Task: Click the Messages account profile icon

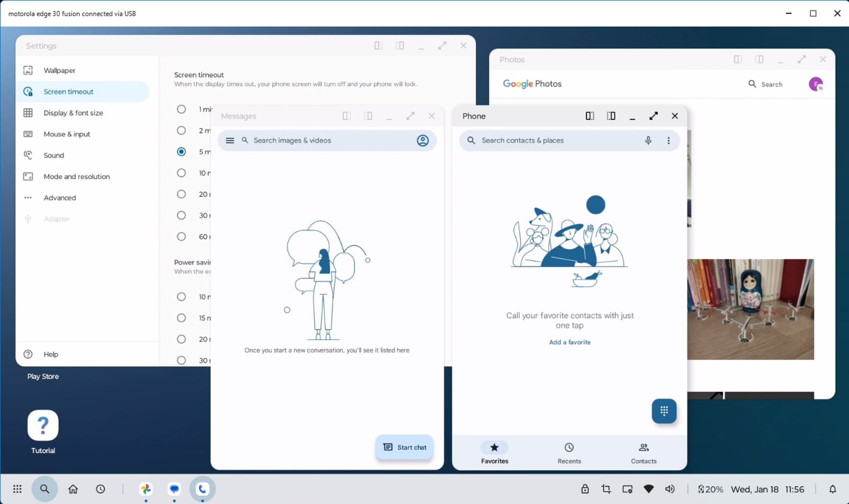Action: [x=422, y=140]
